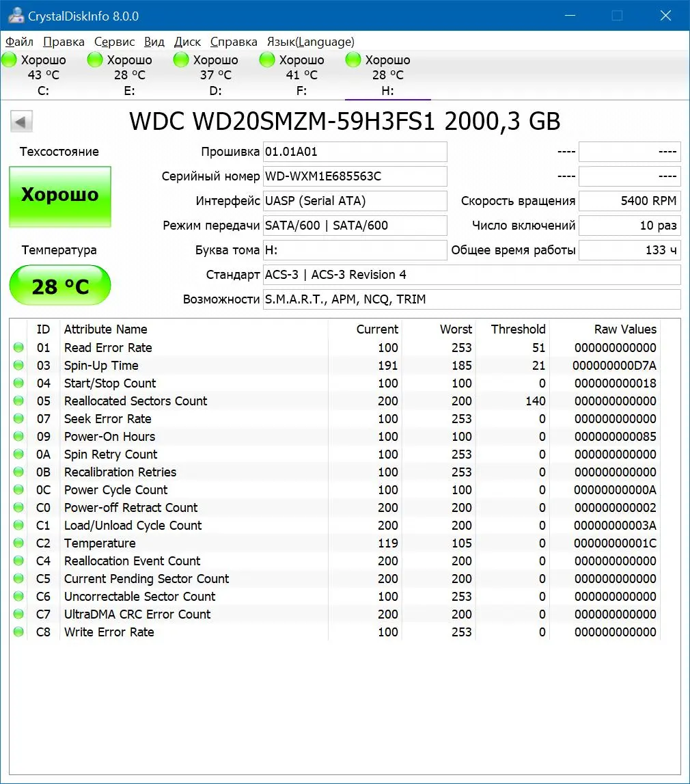Click threshold value 140 for Reallocated Sectors
Image resolution: width=690 pixels, height=784 pixels.
point(535,401)
